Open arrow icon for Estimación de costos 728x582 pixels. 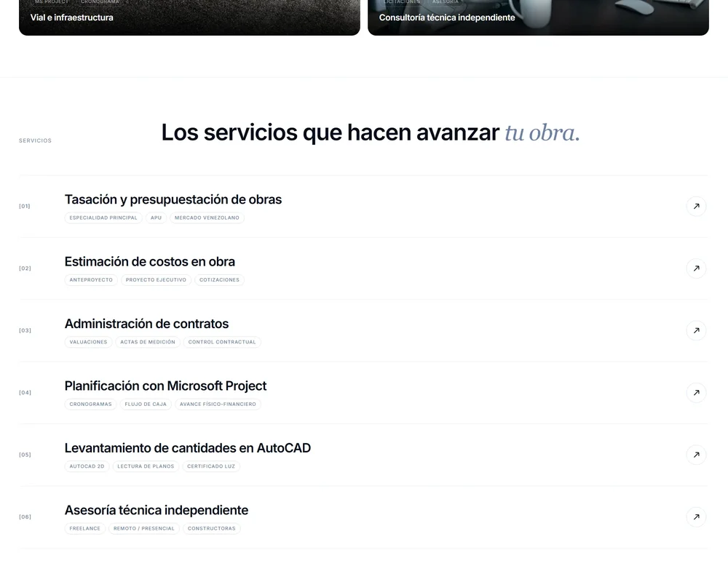(696, 268)
